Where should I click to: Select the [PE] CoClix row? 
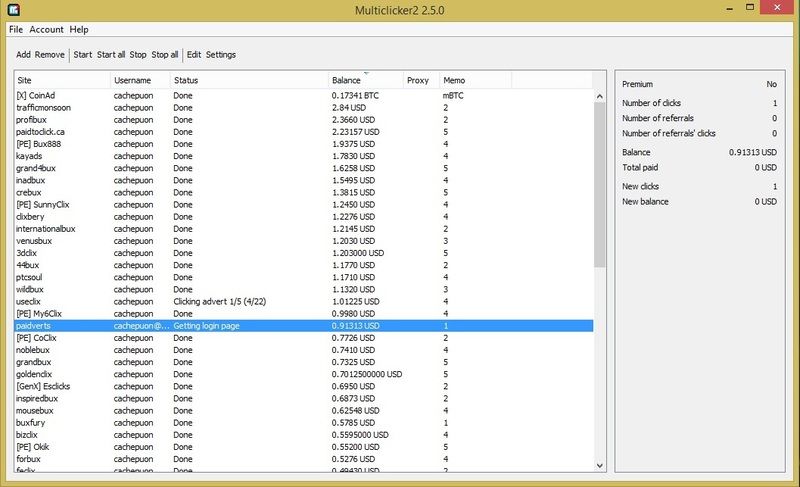304,338
